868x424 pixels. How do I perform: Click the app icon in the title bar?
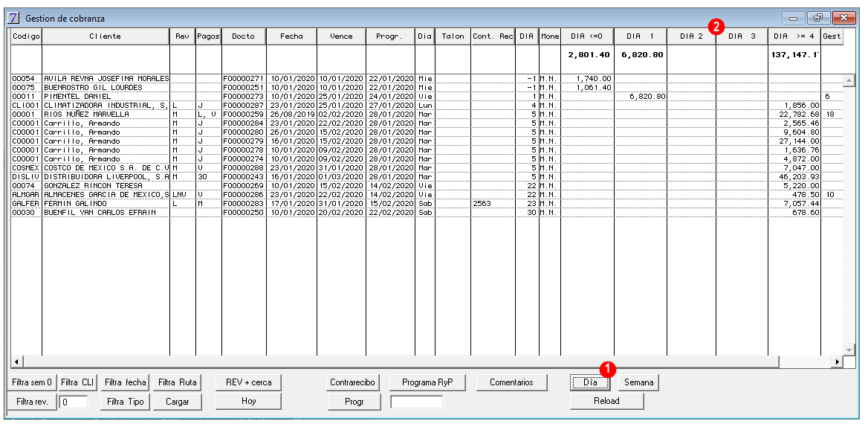coord(14,19)
